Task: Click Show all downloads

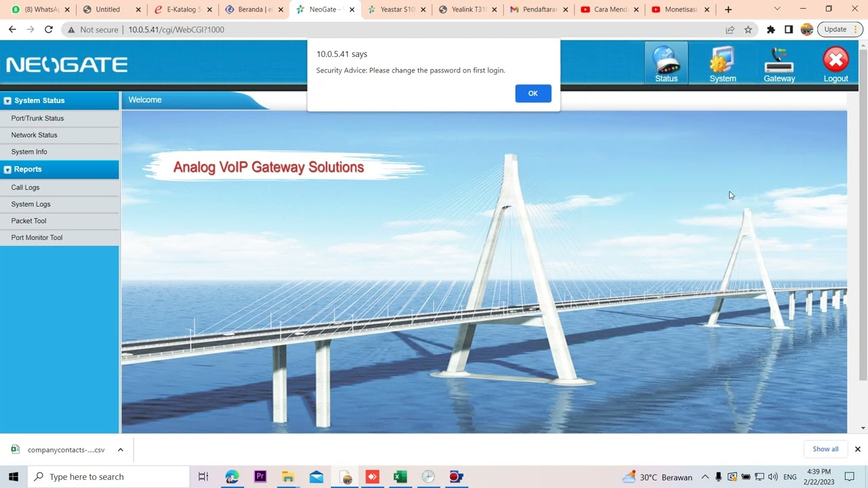Action: tap(825, 449)
